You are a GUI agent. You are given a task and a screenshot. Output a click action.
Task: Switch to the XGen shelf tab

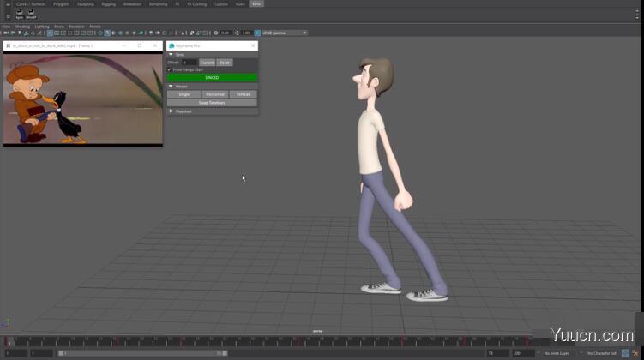(240, 4)
